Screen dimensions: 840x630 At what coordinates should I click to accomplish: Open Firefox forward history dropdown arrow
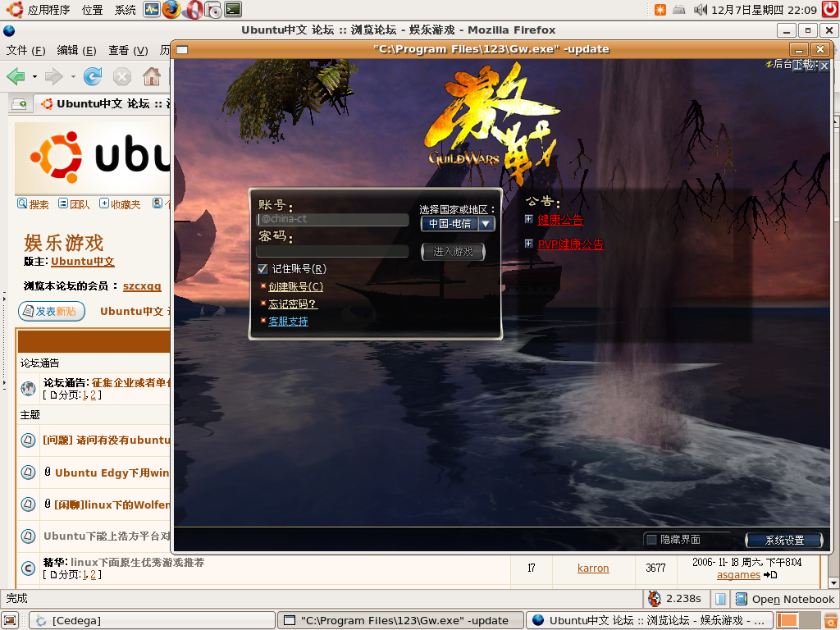point(73,76)
